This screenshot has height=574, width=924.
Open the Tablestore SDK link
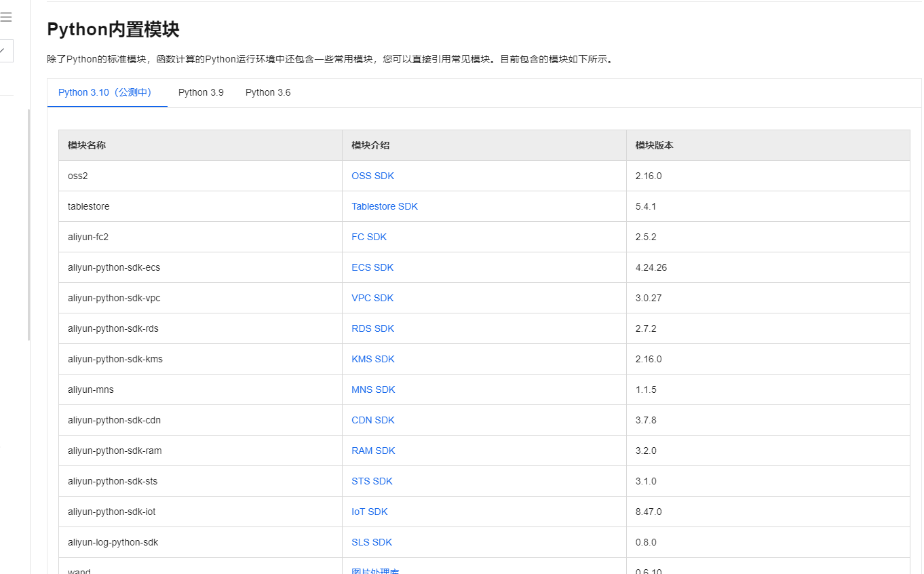pyautogui.click(x=385, y=206)
